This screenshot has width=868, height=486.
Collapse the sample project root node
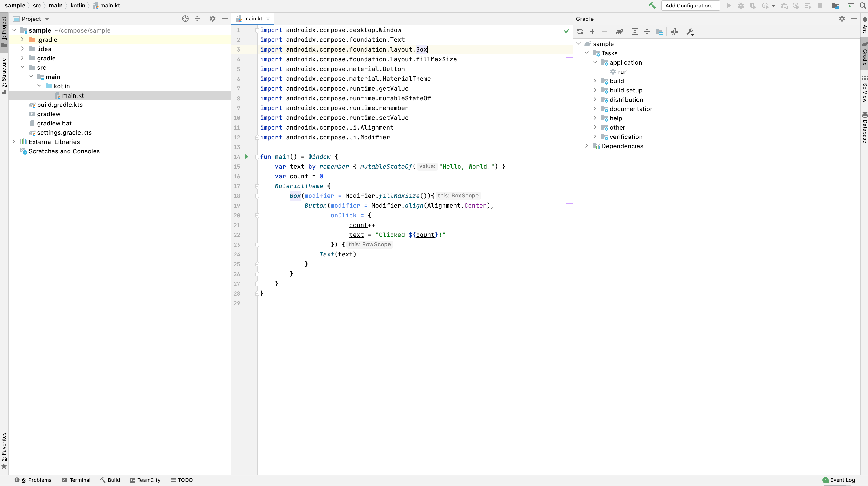(14, 30)
